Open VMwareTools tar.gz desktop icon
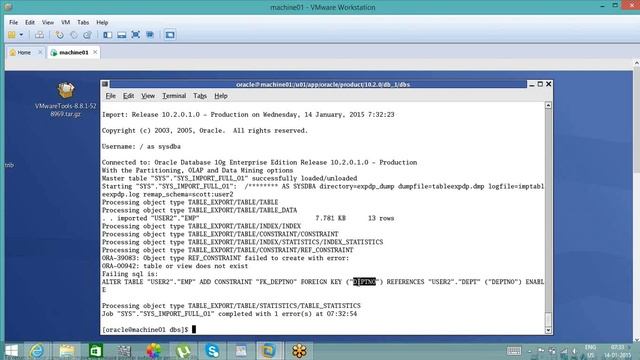 pos(65,100)
